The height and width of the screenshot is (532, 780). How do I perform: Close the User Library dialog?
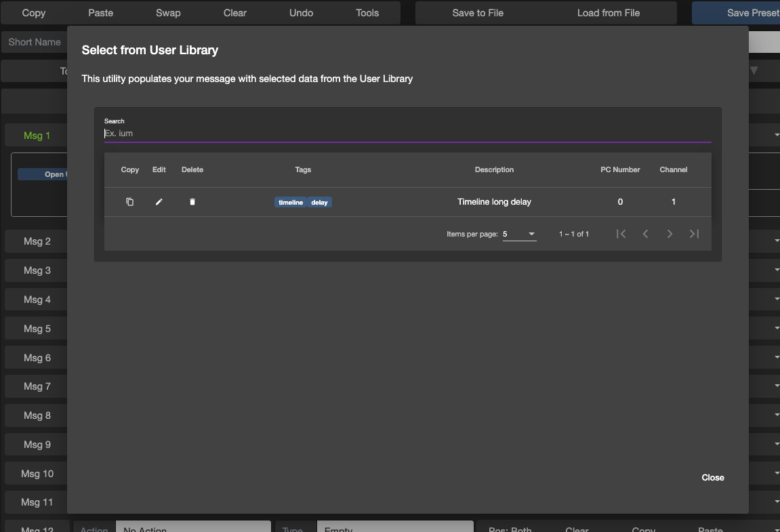(x=713, y=478)
